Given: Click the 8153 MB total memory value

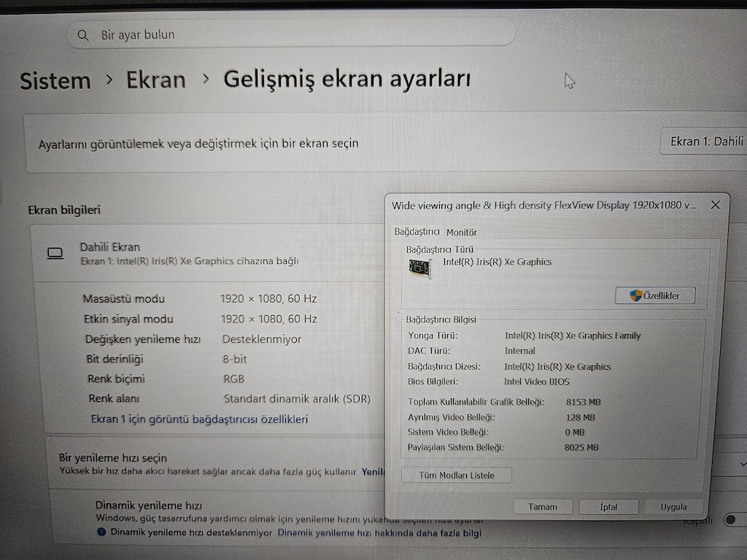Looking at the screenshot, I should click(583, 402).
